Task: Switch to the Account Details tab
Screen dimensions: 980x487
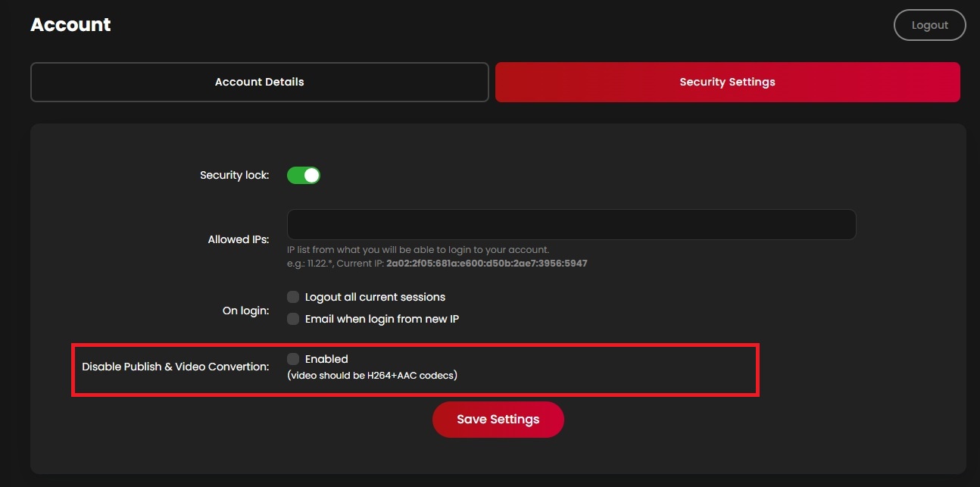Action: pyautogui.click(x=259, y=82)
